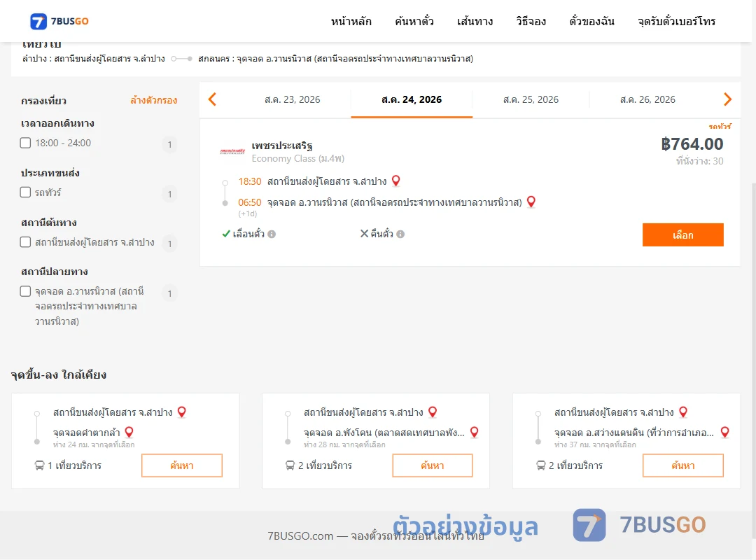This screenshot has height=560, width=756.
Task: Open ตั๋วของฉัน menu item
Action: click(x=591, y=21)
